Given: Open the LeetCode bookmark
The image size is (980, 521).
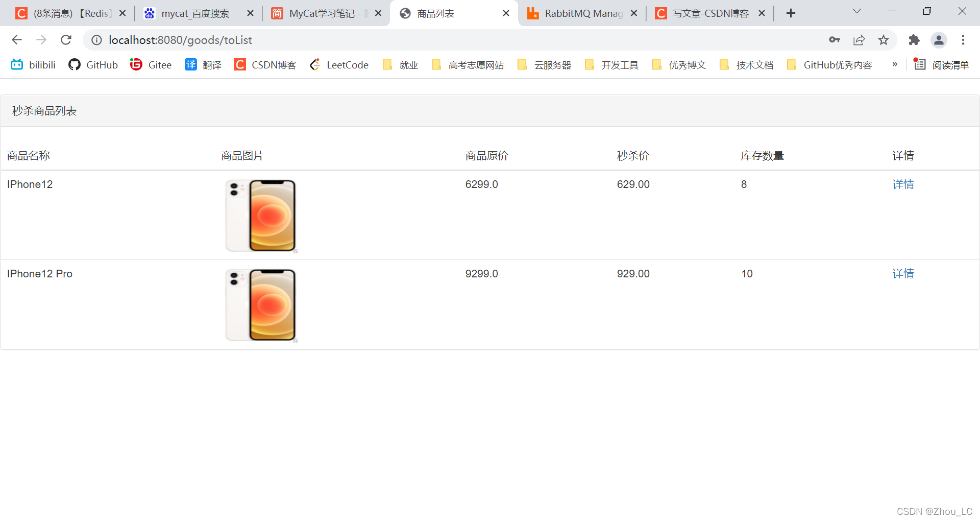Looking at the screenshot, I should [x=339, y=65].
